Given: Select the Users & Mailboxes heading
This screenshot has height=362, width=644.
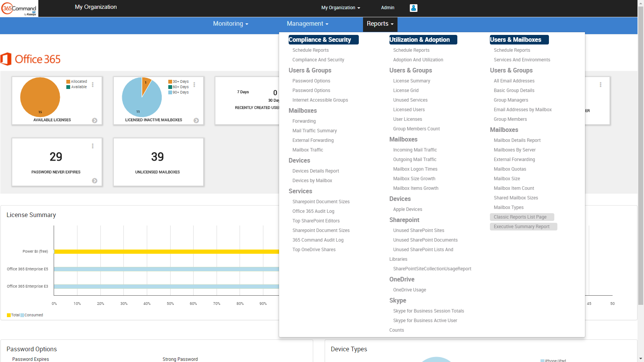Looking at the screenshot, I should click(519, 39).
